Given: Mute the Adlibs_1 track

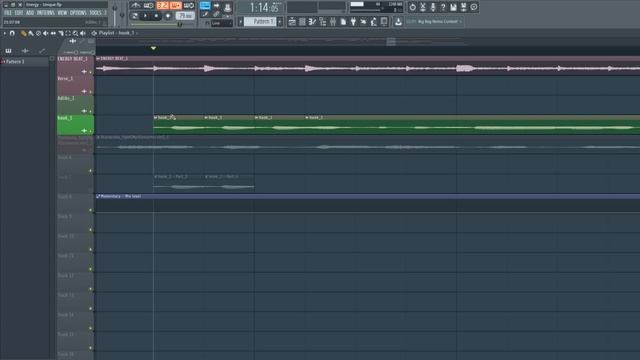Looking at the screenshot, I should (91, 111).
